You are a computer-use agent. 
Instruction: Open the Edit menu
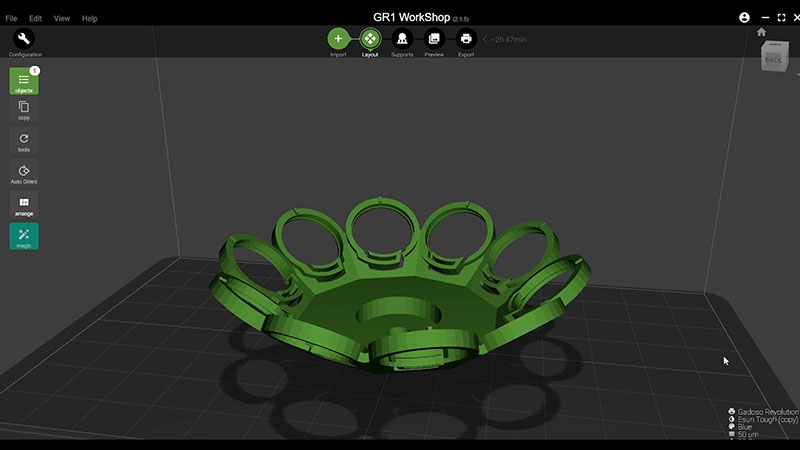click(36, 18)
